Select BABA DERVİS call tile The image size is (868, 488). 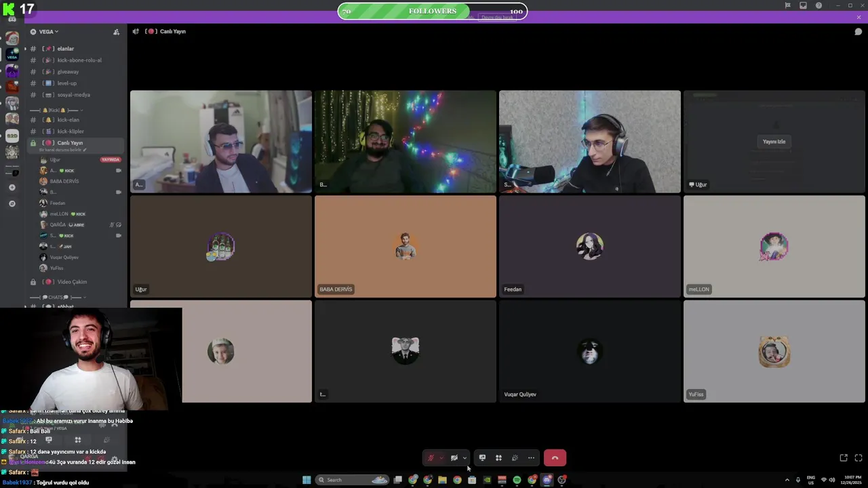[406, 247]
